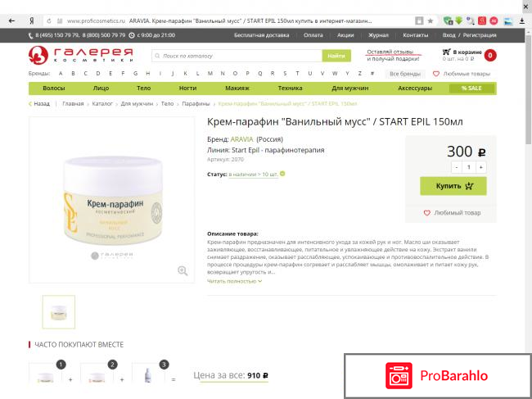
Task: Click the catalog search input field
Action: point(237,56)
